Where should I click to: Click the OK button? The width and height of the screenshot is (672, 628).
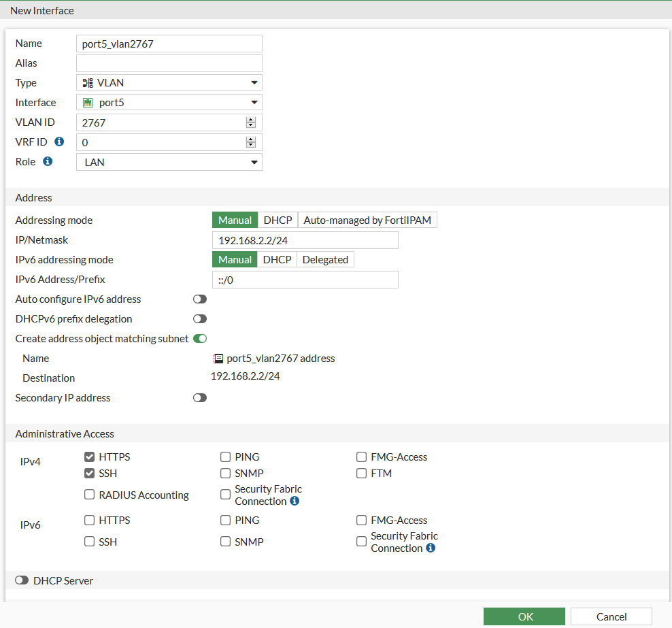click(524, 616)
